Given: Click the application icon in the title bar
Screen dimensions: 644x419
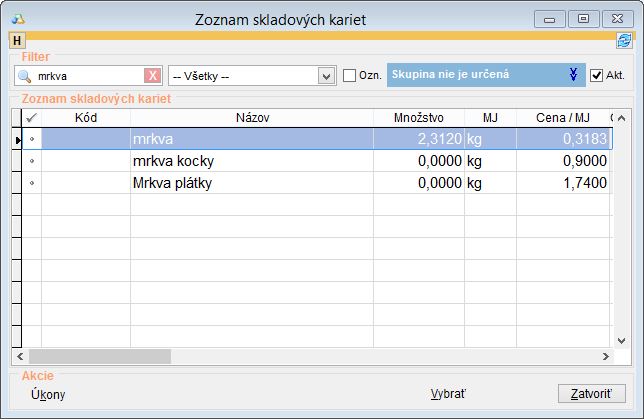Looking at the screenshot, I should pyautogui.click(x=18, y=17).
